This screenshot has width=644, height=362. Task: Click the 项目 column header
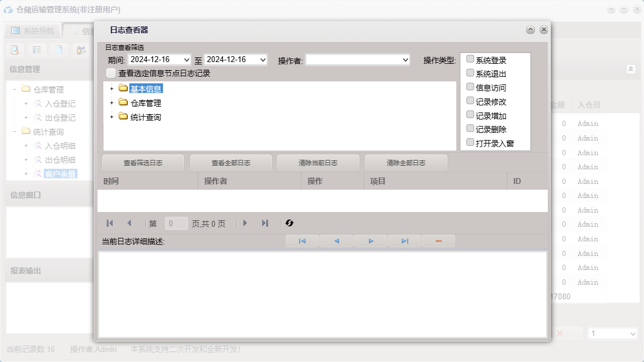(435, 181)
